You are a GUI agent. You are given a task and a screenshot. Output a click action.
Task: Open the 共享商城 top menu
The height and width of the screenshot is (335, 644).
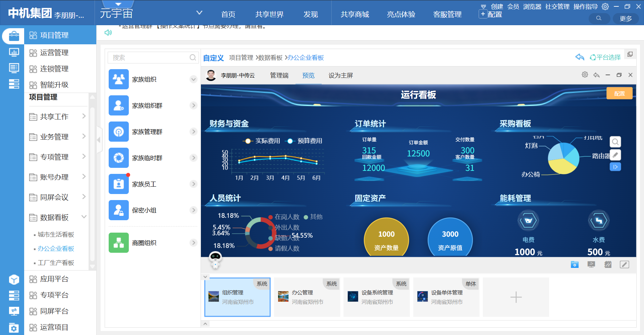(x=355, y=14)
